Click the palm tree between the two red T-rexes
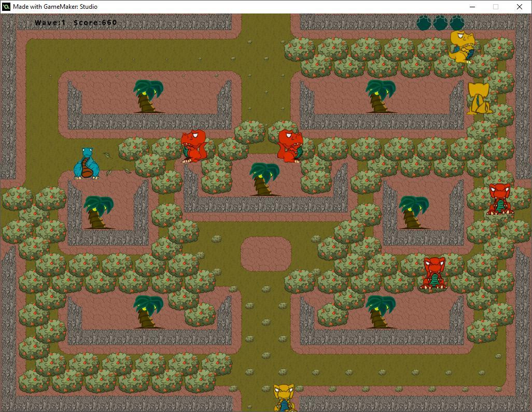532x412 pixels. (264, 179)
